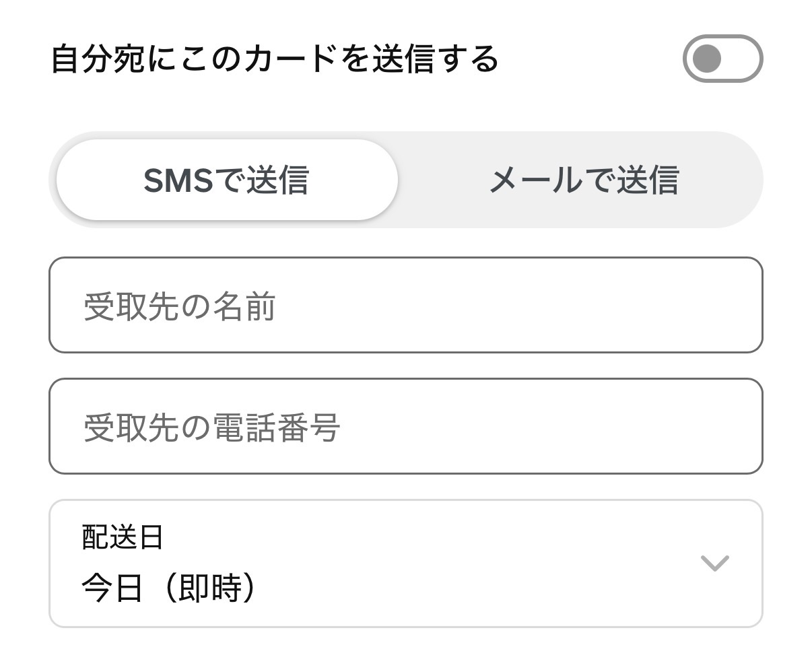The width and height of the screenshot is (812, 651).
Task: Click the 受取先の名前 placeholder text
Action: 180,308
